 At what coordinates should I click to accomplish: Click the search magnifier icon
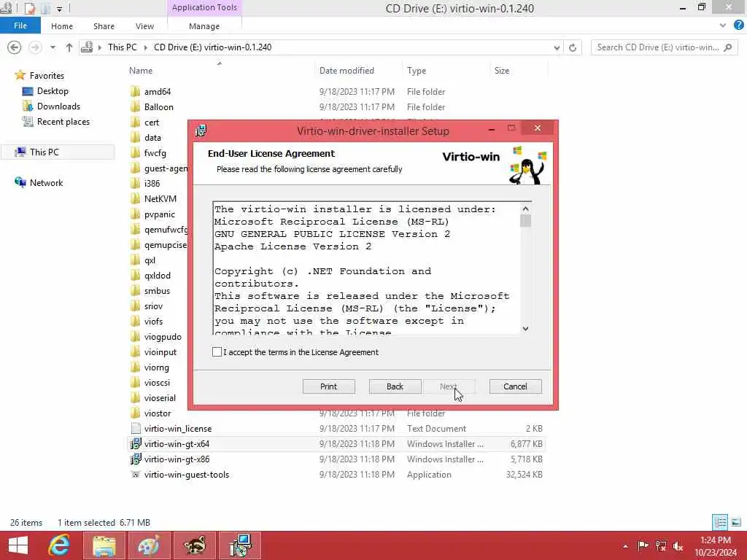point(728,47)
